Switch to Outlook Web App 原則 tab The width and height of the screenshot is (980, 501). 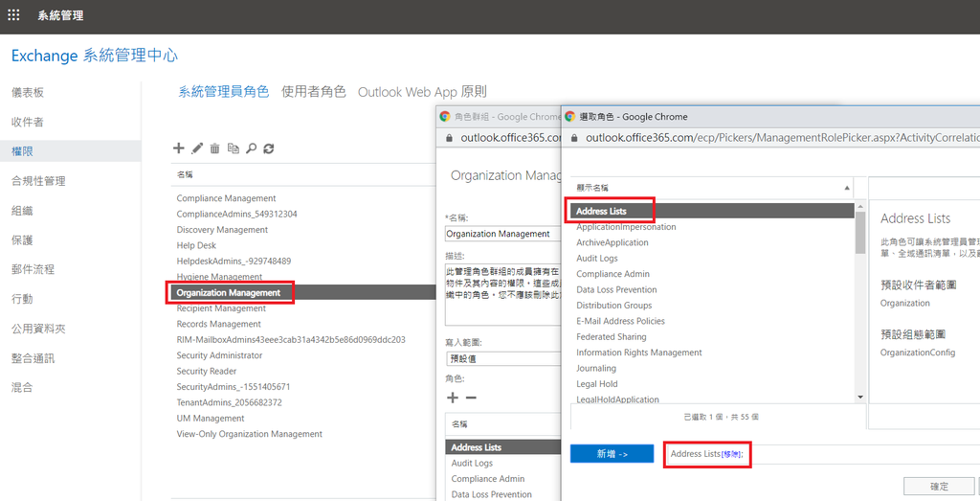(x=422, y=91)
